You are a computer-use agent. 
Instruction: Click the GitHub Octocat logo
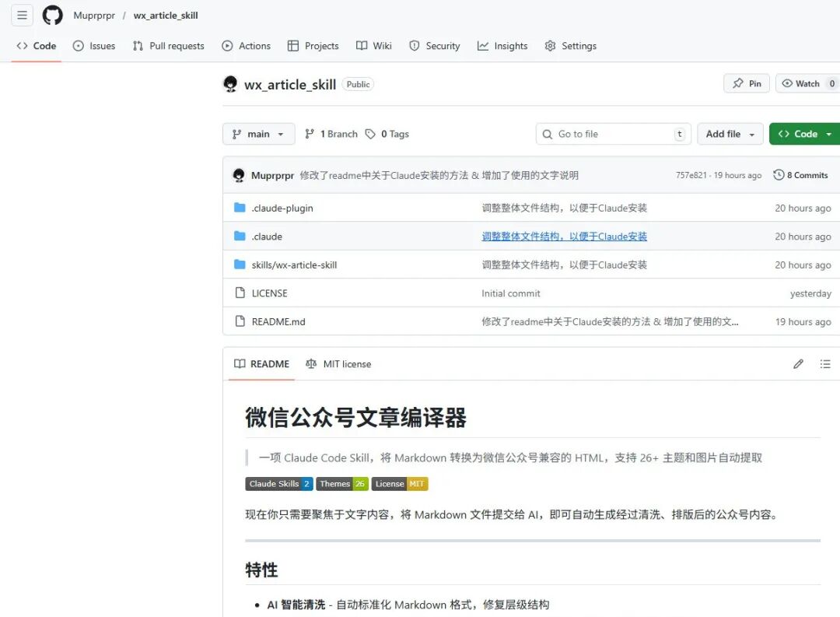pos(53,15)
